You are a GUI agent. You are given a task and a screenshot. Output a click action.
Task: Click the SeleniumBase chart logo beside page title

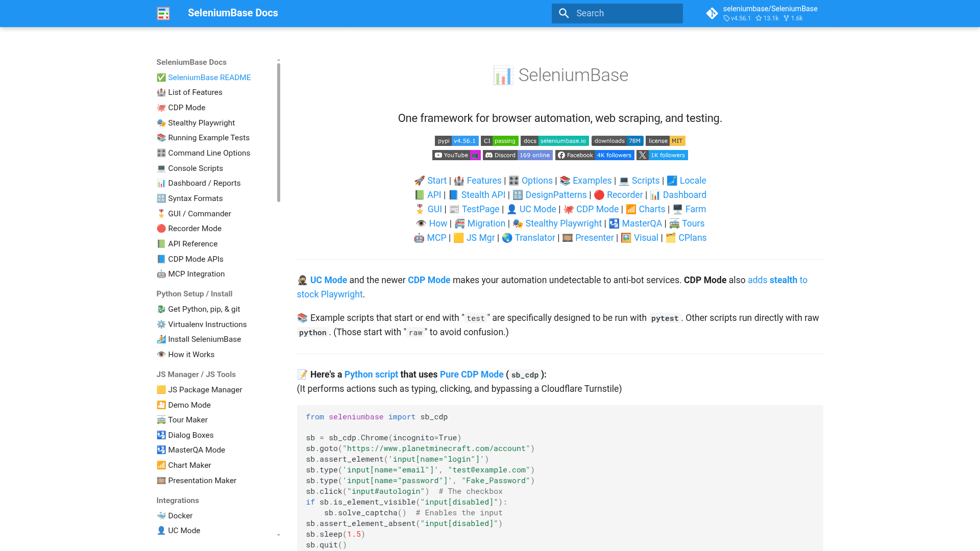coord(503,76)
